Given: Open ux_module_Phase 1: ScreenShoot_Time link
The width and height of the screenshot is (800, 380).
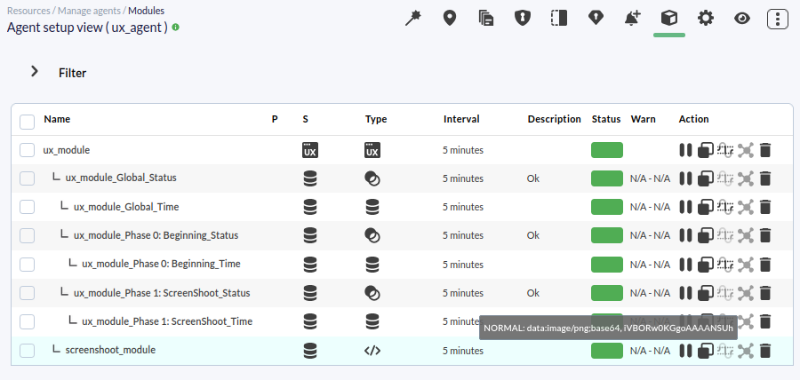Looking at the screenshot, I should pyautogui.click(x=167, y=321).
